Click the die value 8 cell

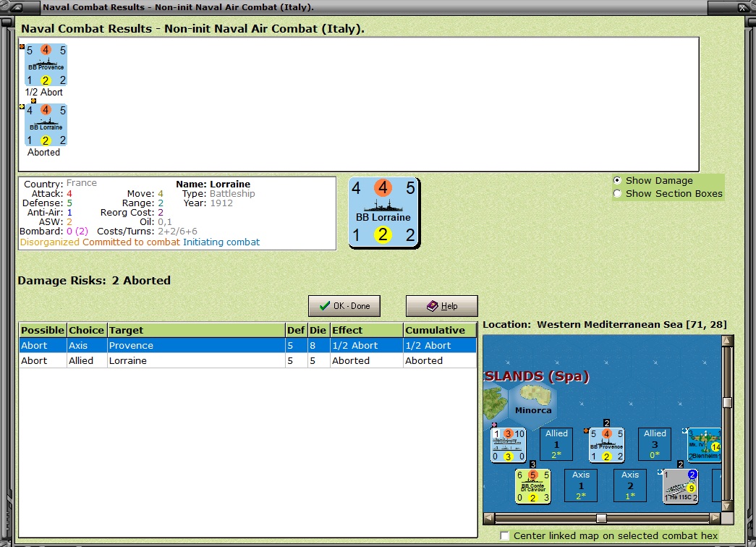click(x=318, y=345)
